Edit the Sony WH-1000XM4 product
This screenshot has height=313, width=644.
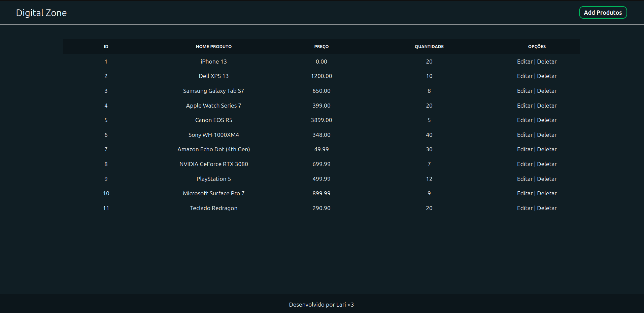point(524,135)
